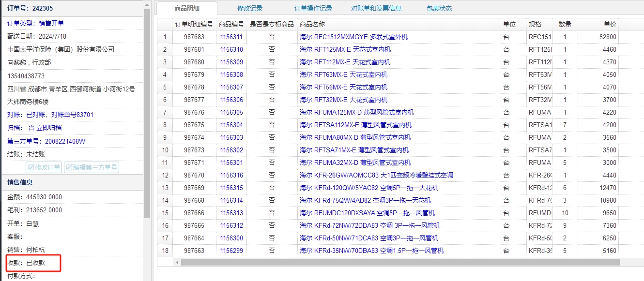Open 海尔 RFT63MX-E 天花式室内机 product
This screenshot has width=644, height=281.
[x=343, y=74]
